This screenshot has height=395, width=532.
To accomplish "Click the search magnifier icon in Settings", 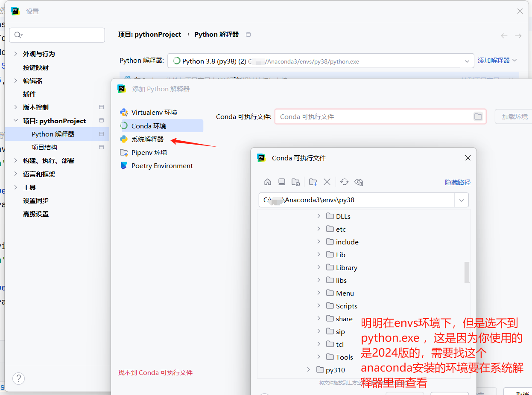I will pos(18,35).
